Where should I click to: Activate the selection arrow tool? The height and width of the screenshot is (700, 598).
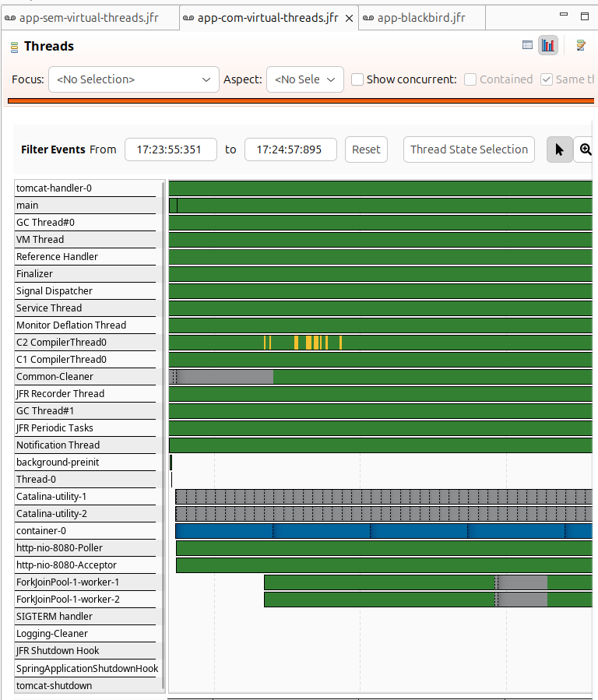tap(559, 149)
